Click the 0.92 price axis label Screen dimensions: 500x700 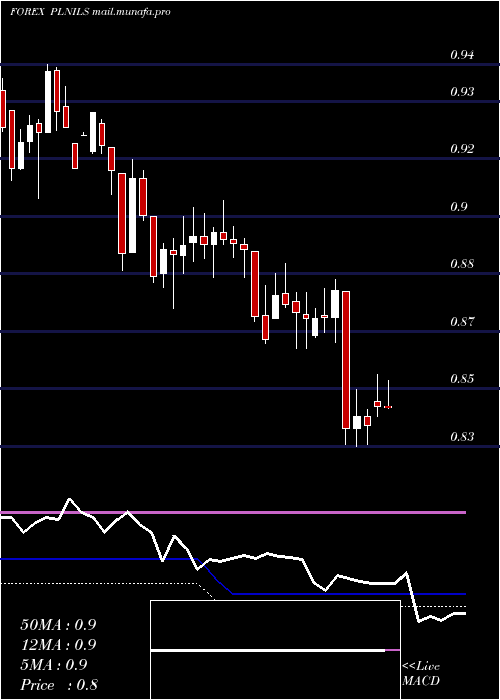click(462, 149)
